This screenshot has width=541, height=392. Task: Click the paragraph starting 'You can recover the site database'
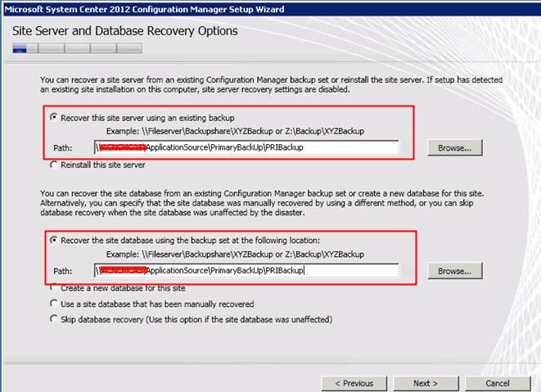pos(262,203)
